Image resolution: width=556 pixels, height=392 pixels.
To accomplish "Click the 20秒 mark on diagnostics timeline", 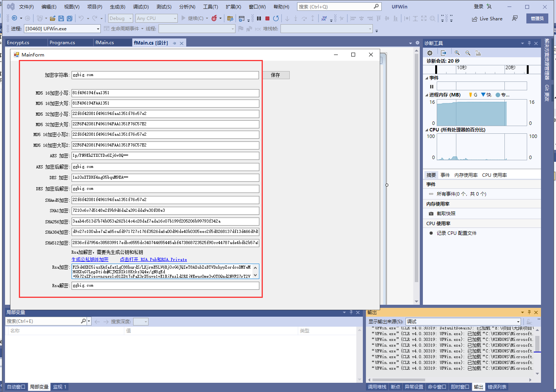I will [510, 68].
